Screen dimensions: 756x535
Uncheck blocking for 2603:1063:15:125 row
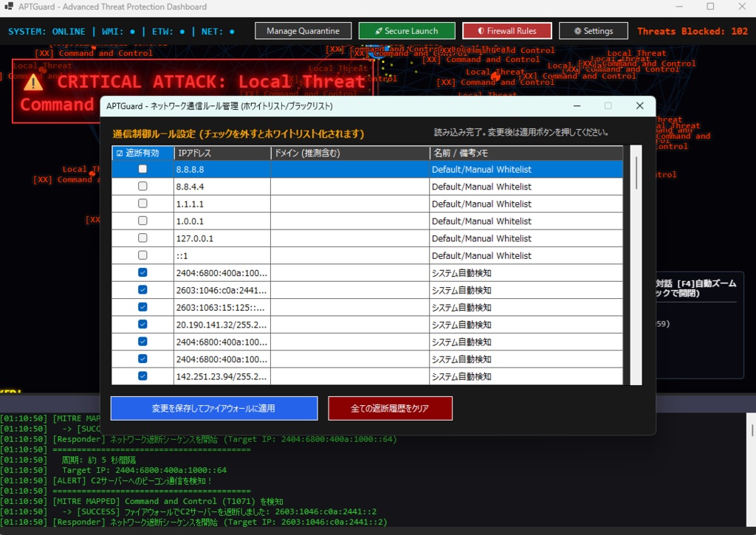[x=142, y=307]
